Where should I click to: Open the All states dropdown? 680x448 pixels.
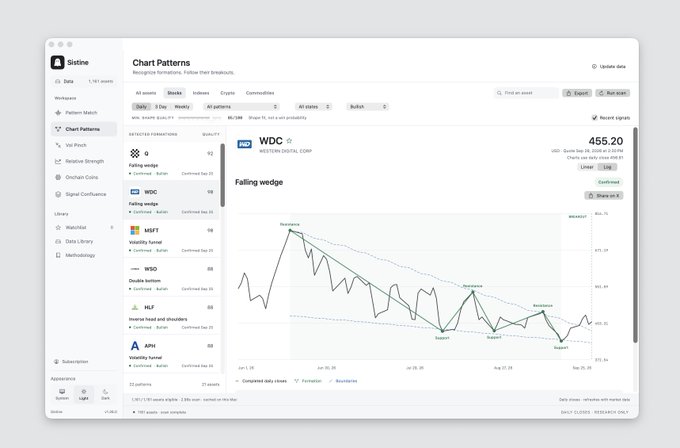click(314, 107)
